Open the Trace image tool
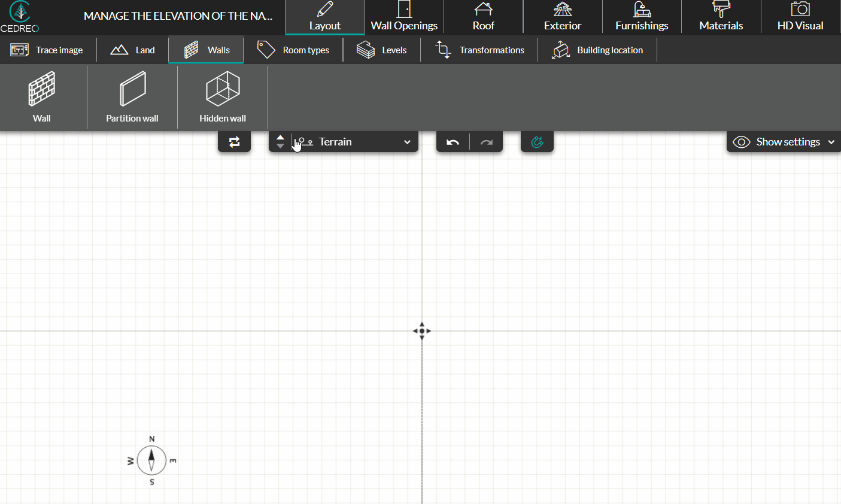 click(48, 50)
